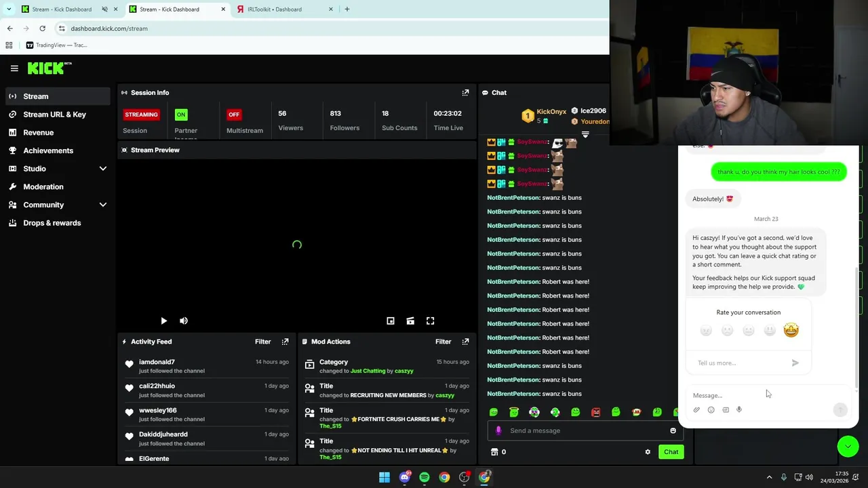Send the support chat message up-arrow
Screen dimensions: 868x488
click(840, 409)
